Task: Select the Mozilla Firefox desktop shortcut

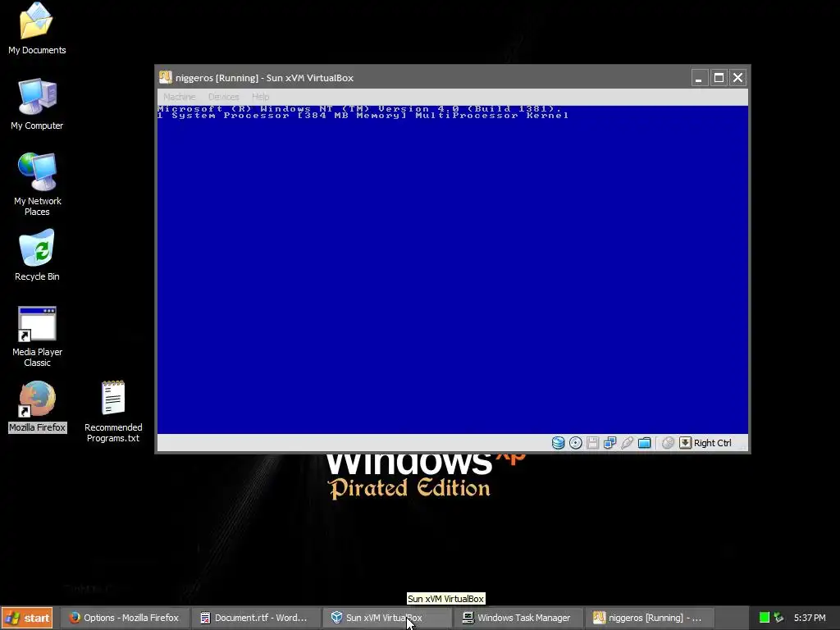Action: coord(37,407)
